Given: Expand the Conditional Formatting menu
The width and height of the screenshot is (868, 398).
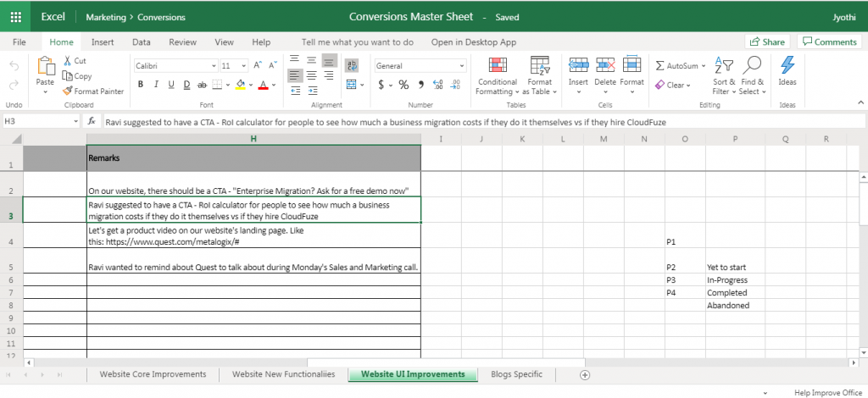Looking at the screenshot, I should coord(497,75).
